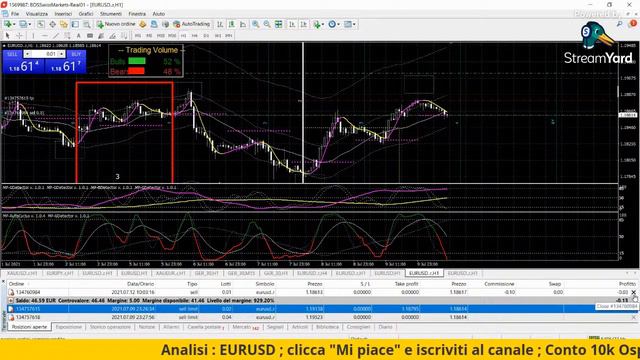Open the Visualizza menu

tap(37, 14)
